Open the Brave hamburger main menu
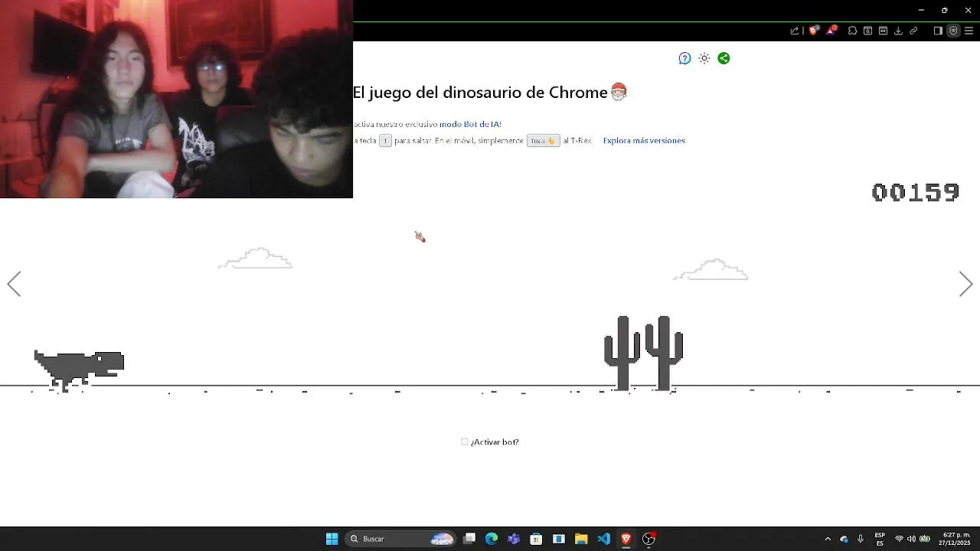980x551 pixels. point(969,31)
